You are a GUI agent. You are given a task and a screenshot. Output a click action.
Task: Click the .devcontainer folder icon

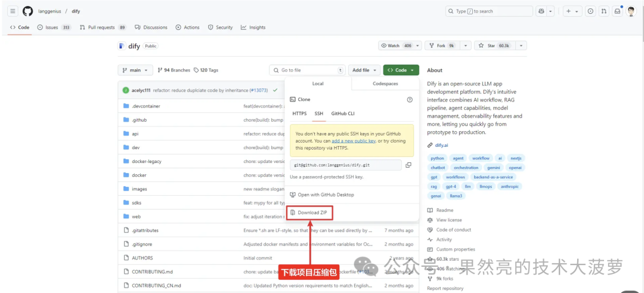[126, 106]
